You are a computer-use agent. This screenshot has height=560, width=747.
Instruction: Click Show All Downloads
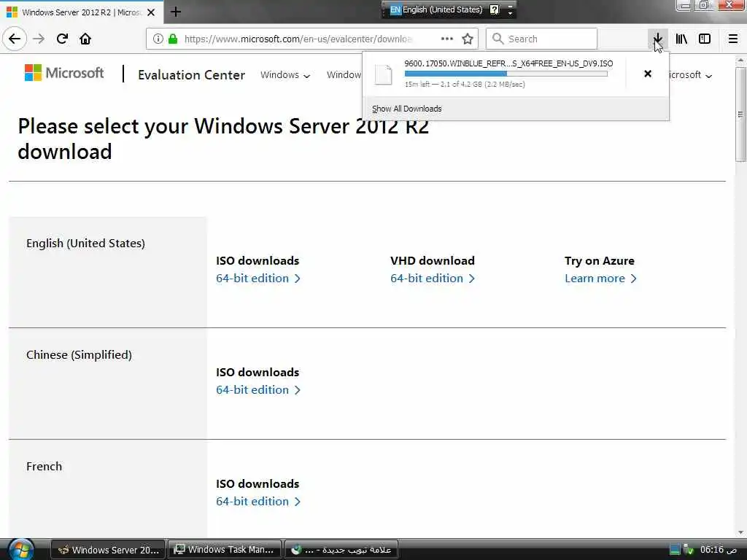(407, 109)
